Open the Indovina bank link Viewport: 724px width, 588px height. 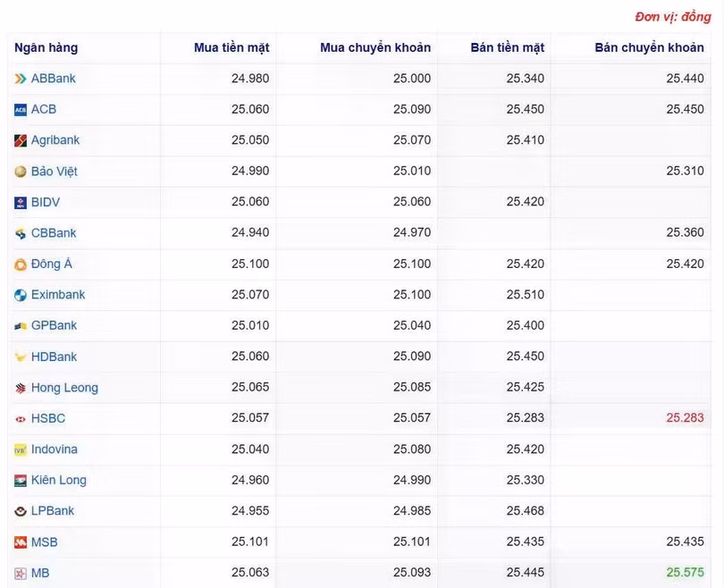pyautogui.click(x=54, y=449)
